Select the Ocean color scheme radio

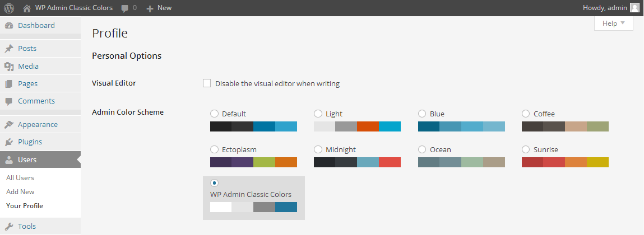tap(422, 149)
